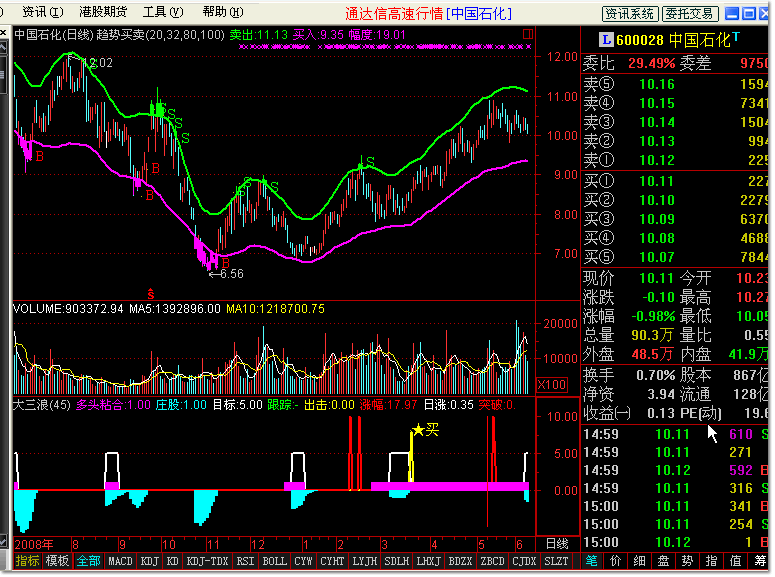Click the VOLUME indicator header text
Viewport: 775px width, 577px height.
[68, 309]
